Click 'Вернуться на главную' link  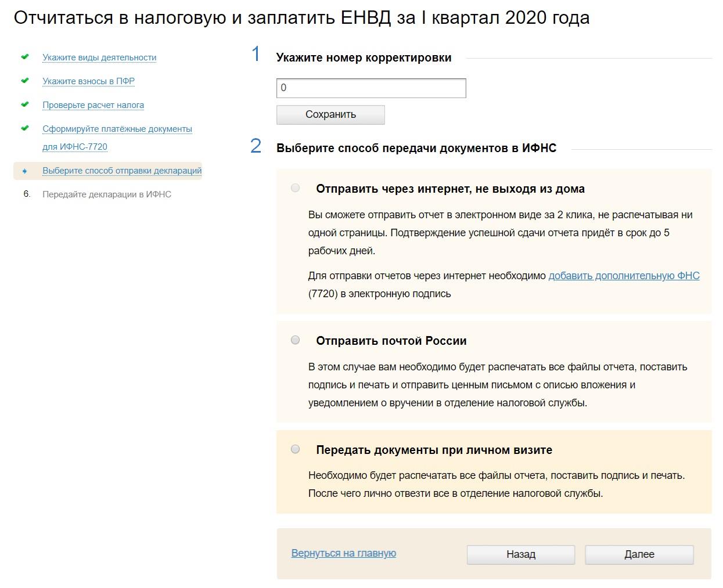[x=344, y=553]
